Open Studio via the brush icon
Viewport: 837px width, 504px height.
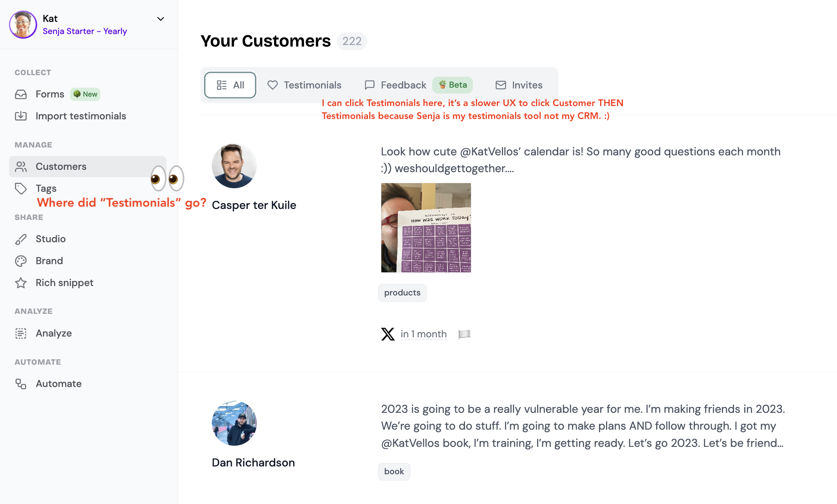point(21,239)
